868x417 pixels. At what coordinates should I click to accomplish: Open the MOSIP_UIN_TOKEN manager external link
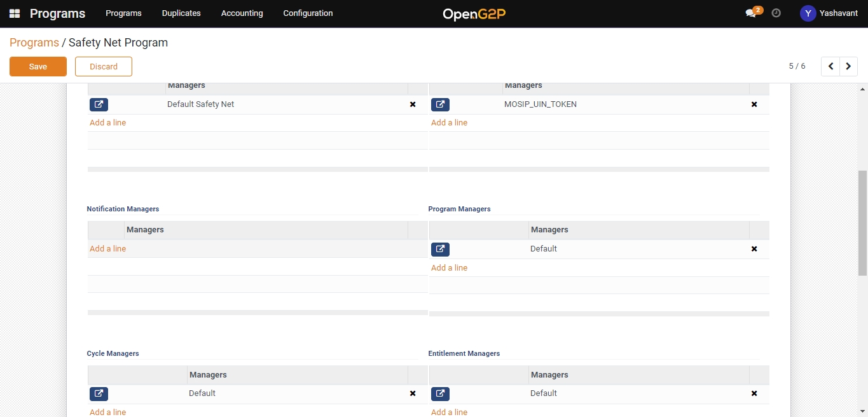pyautogui.click(x=440, y=104)
